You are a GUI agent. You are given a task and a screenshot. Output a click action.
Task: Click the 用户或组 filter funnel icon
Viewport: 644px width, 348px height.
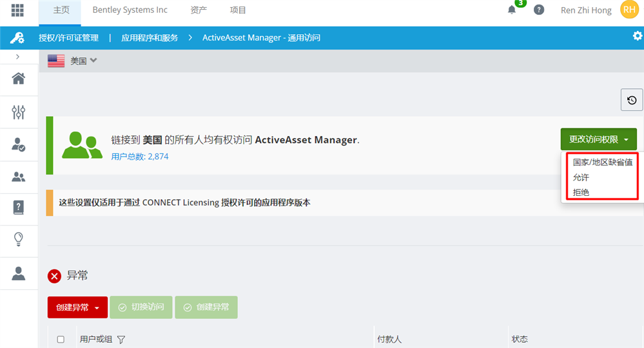121,340
